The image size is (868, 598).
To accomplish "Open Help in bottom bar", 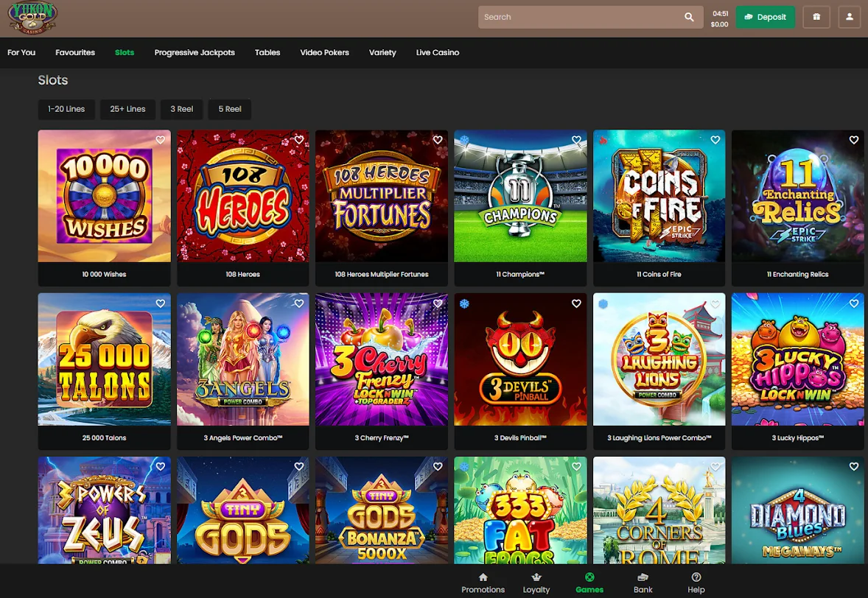I will 696,583.
